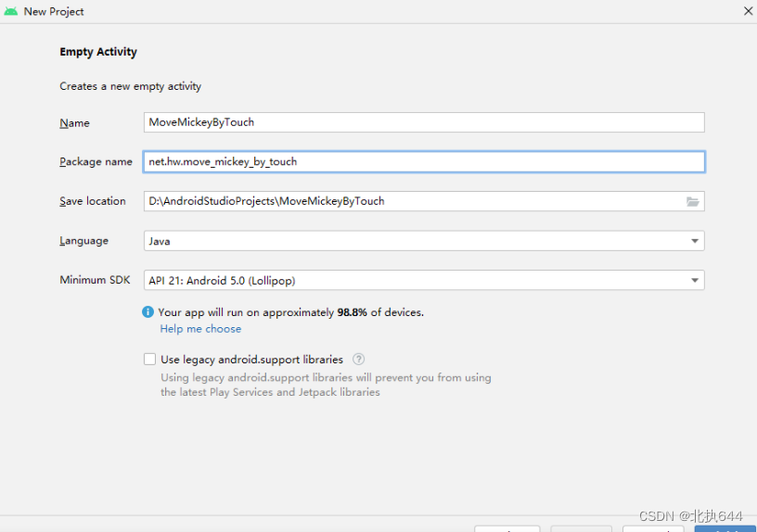Click the Package name label
The width and height of the screenshot is (757, 532).
click(96, 161)
